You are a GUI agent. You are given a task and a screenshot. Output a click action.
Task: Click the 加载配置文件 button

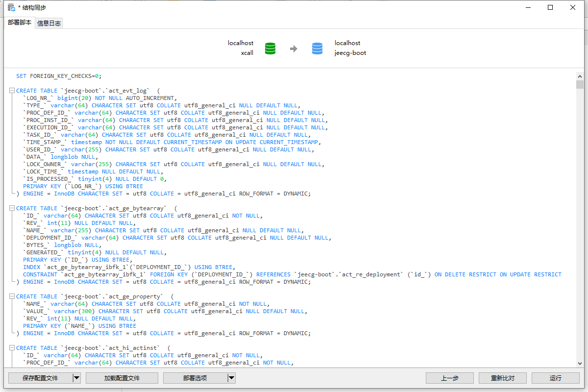click(x=121, y=378)
